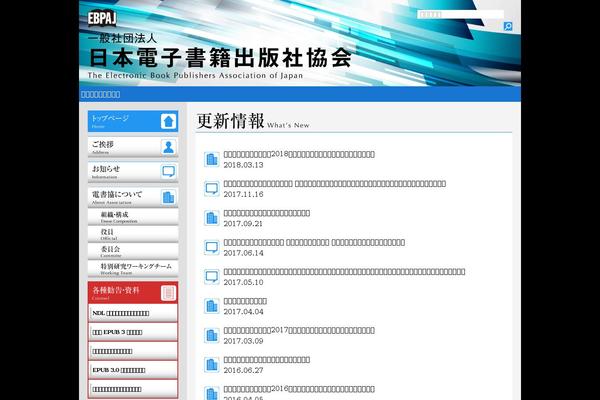Click building icon beside the 2017.03.09 entry
This screenshot has height=400, width=600.
click(212, 335)
